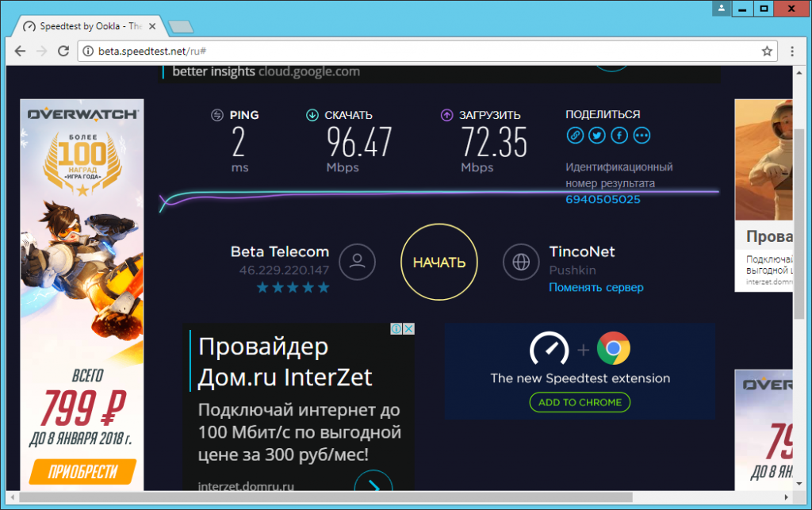Click the TincoNet server name
The width and height of the screenshot is (812, 510).
click(582, 251)
